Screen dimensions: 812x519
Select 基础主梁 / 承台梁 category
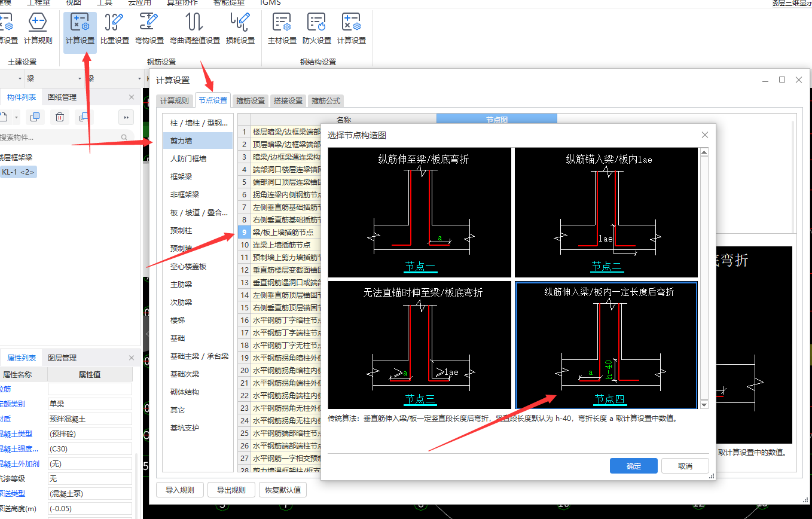click(197, 356)
